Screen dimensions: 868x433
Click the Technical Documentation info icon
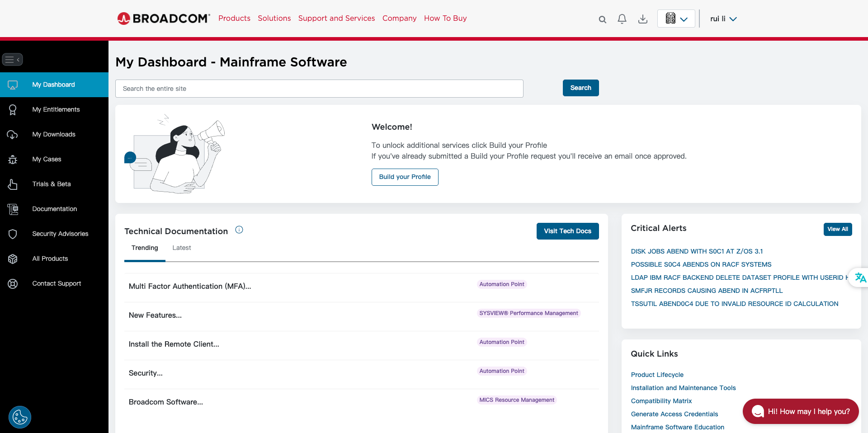(x=239, y=230)
